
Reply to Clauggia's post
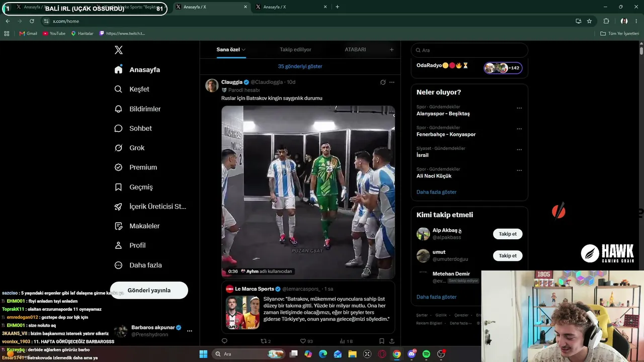224,341
